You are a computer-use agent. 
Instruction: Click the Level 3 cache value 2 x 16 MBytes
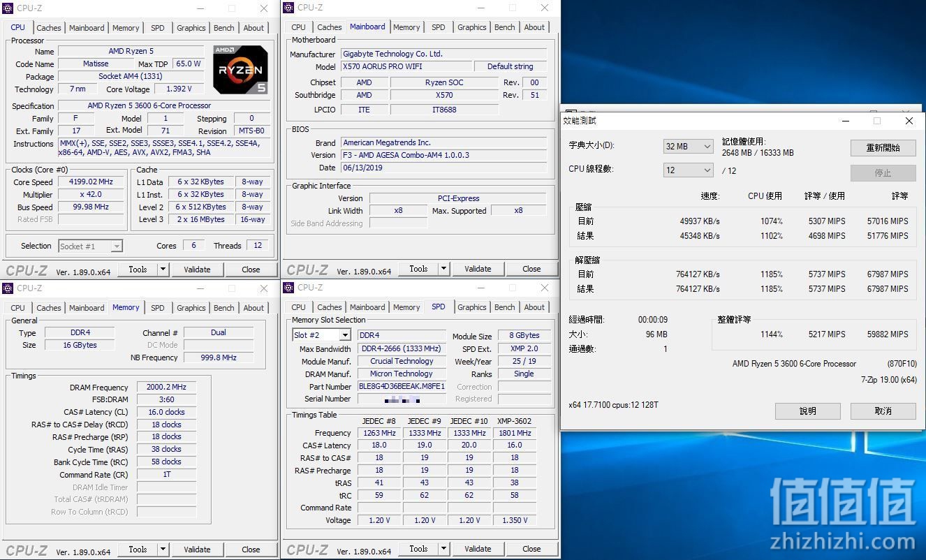pyautogui.click(x=200, y=219)
